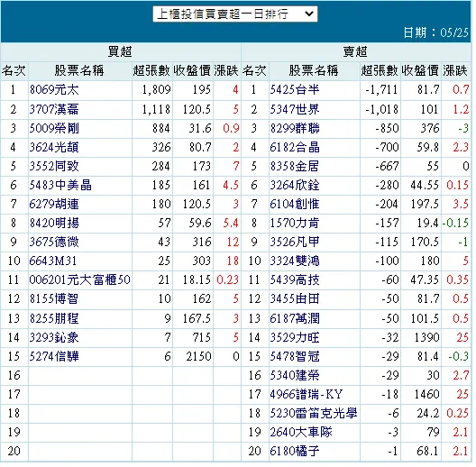Viewport: 476px width, 467px height.
Task: Open stock link 5274信驊
Action: coord(54,356)
